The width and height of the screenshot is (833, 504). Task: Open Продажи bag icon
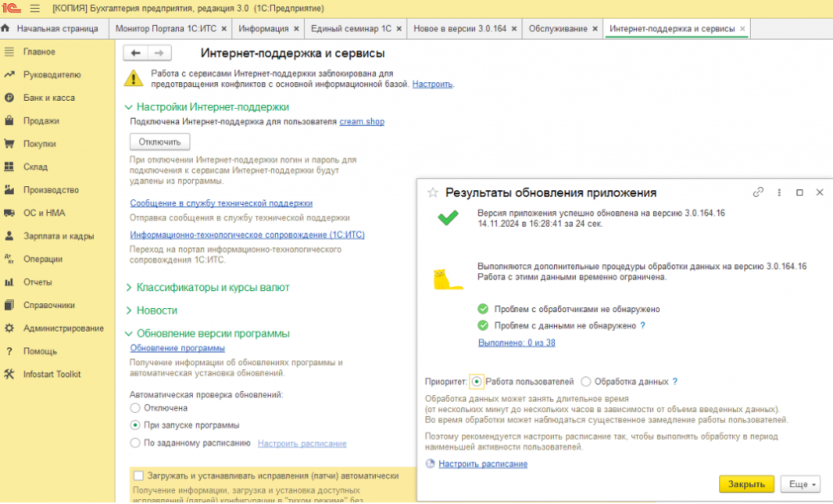point(9,120)
